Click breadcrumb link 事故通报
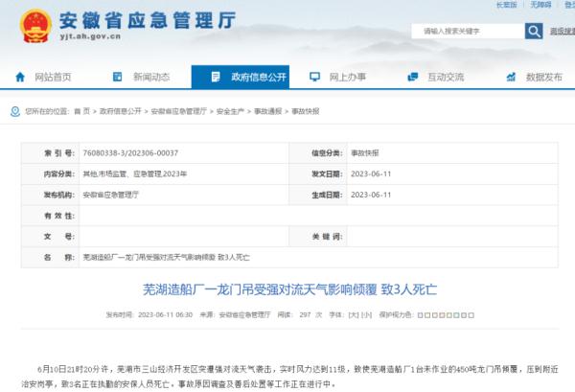The width and height of the screenshot is (575, 392). tap(268, 111)
